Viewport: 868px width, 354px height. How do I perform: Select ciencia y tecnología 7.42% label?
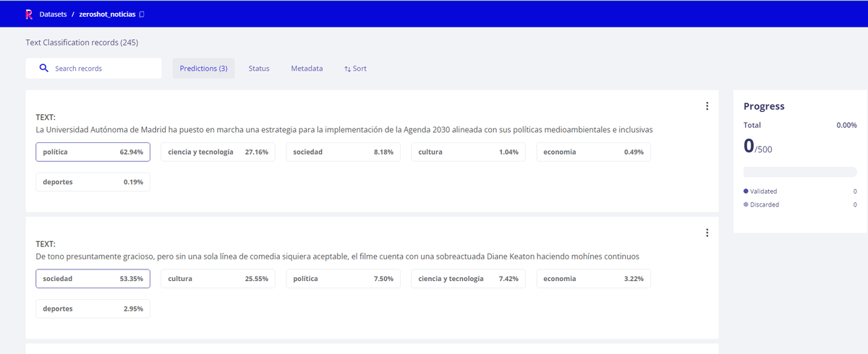coord(468,279)
